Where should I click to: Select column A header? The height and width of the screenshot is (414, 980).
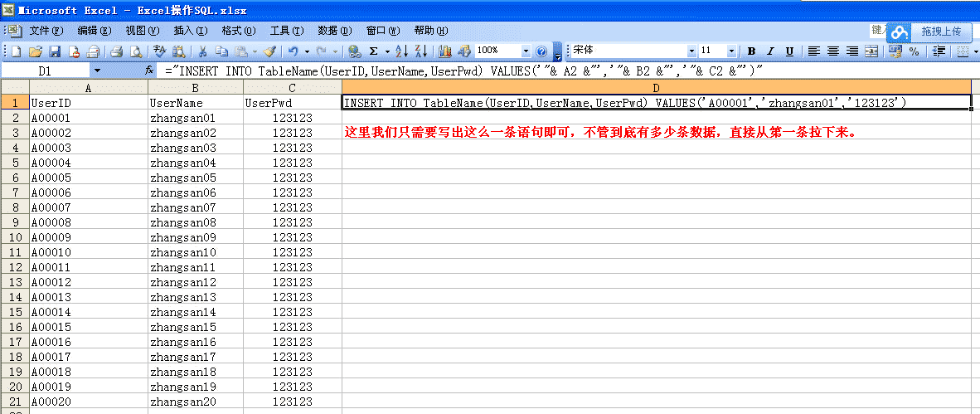88,88
